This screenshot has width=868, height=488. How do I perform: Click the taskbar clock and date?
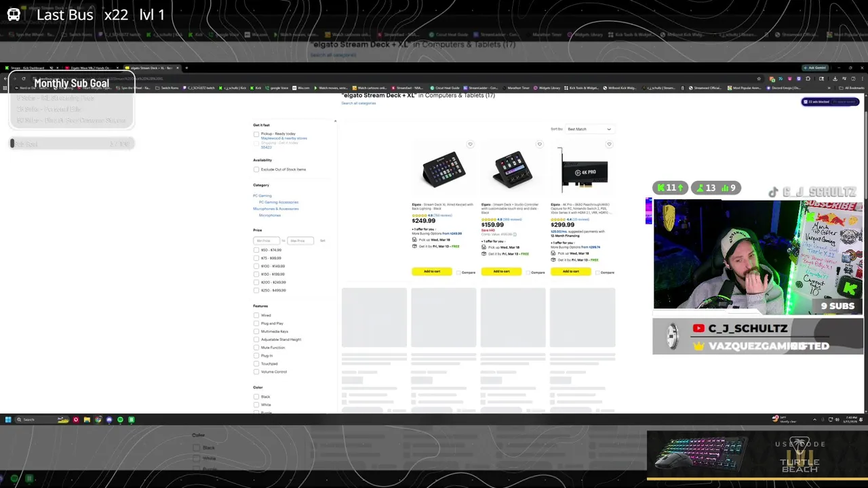click(850, 420)
